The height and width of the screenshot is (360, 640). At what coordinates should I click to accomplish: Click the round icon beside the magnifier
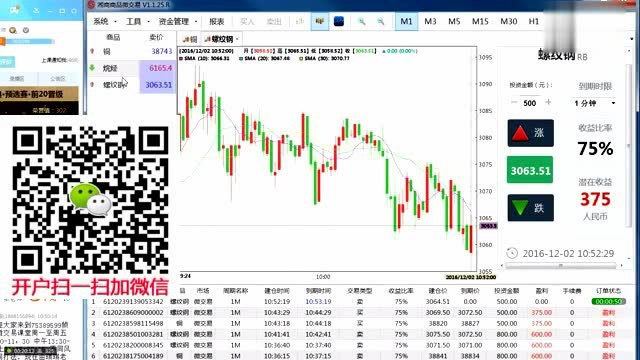click(26, 30)
